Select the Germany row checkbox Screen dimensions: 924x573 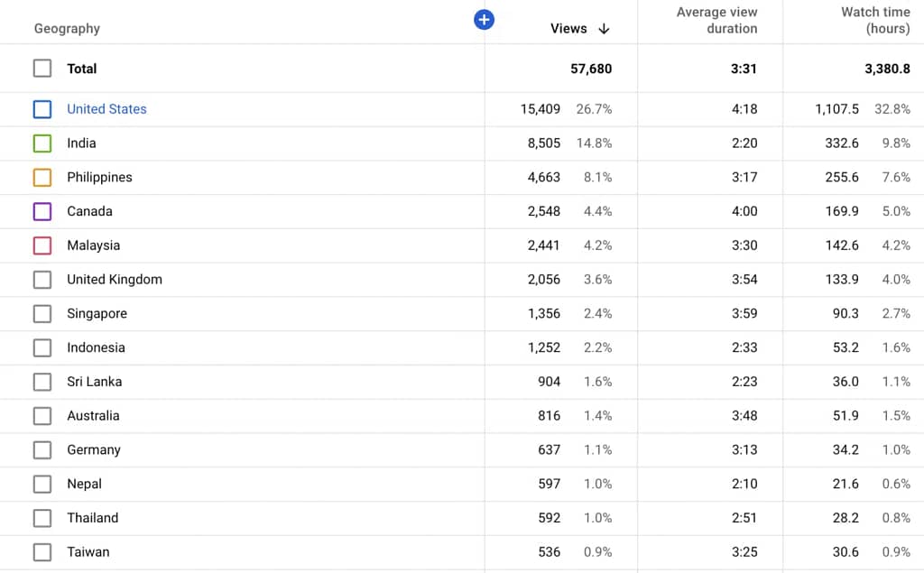(x=42, y=450)
